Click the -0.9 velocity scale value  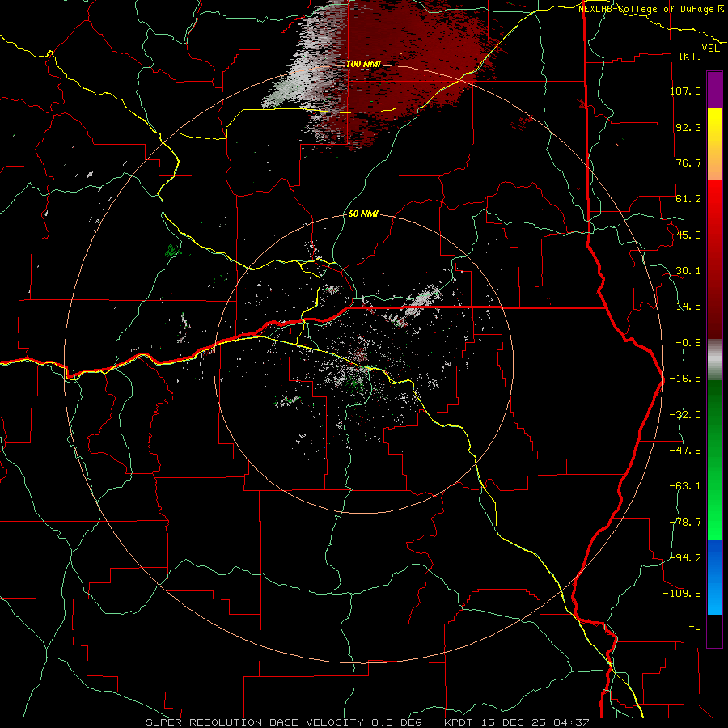(x=688, y=343)
